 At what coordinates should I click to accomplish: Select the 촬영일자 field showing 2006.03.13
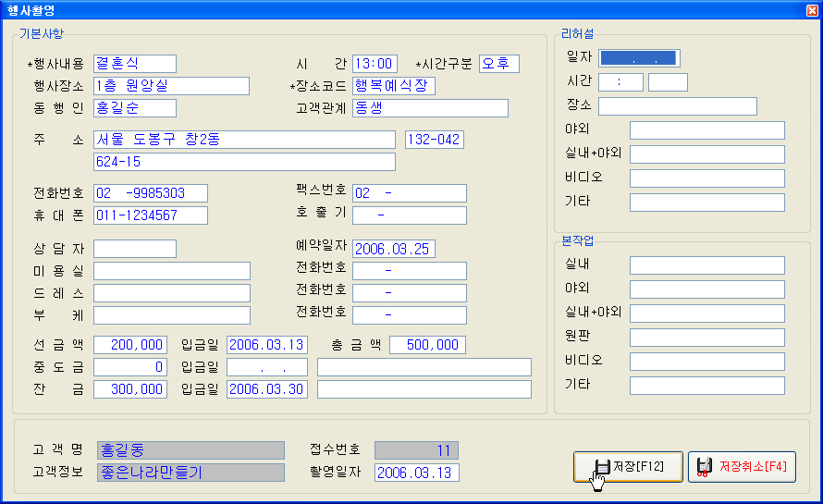417,473
